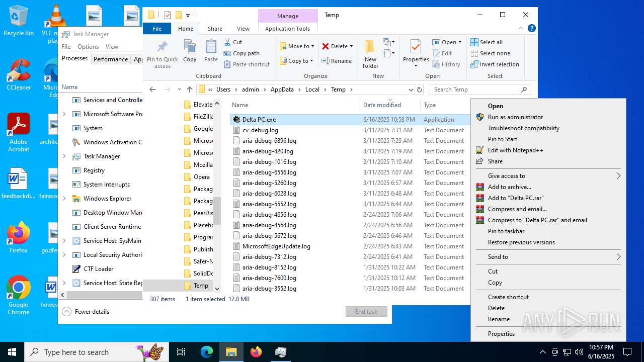Open the Recent locations dropdown arrow

[x=179, y=89]
